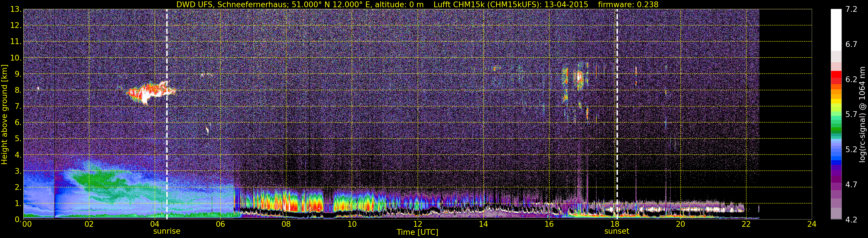Screen dimensions: 868x238
Task: Click the time axis tick '12'
Action: point(417,224)
